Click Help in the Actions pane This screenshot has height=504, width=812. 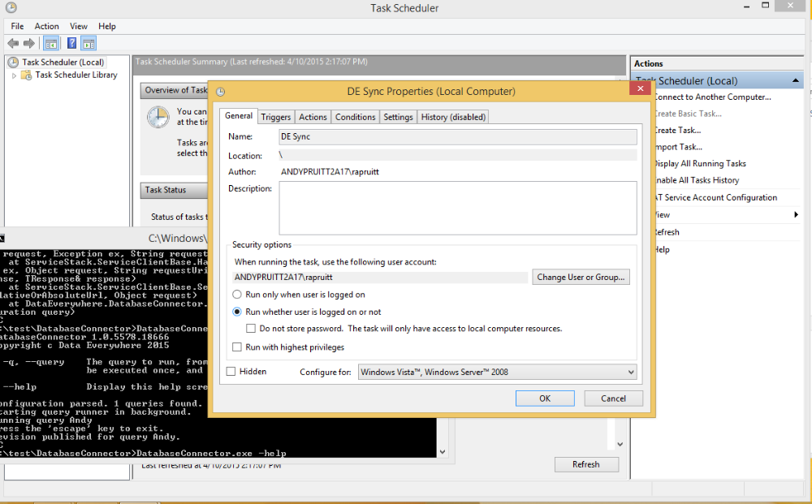(662, 249)
